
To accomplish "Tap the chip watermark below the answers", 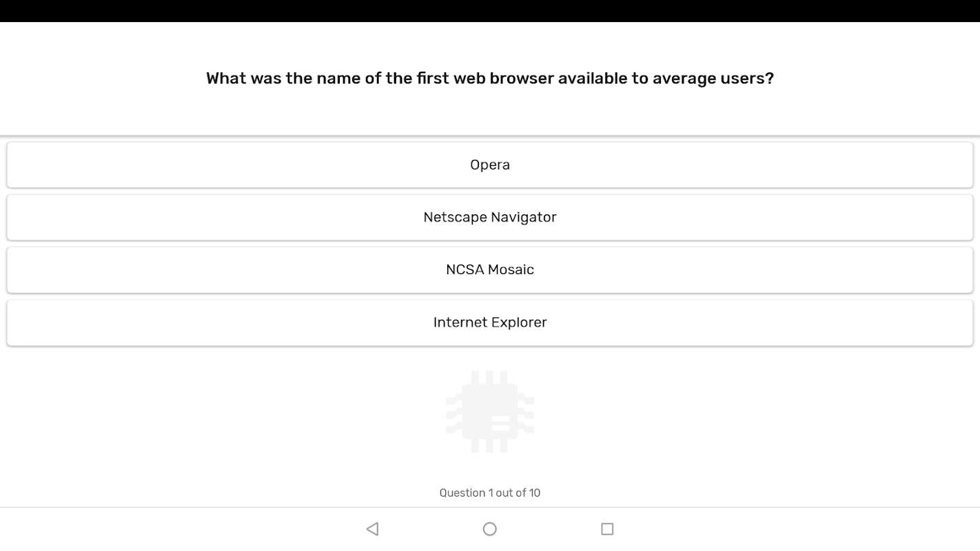I will (x=490, y=412).
